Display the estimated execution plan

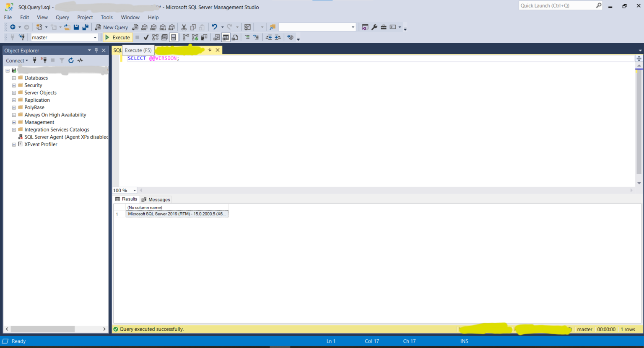[x=155, y=37]
